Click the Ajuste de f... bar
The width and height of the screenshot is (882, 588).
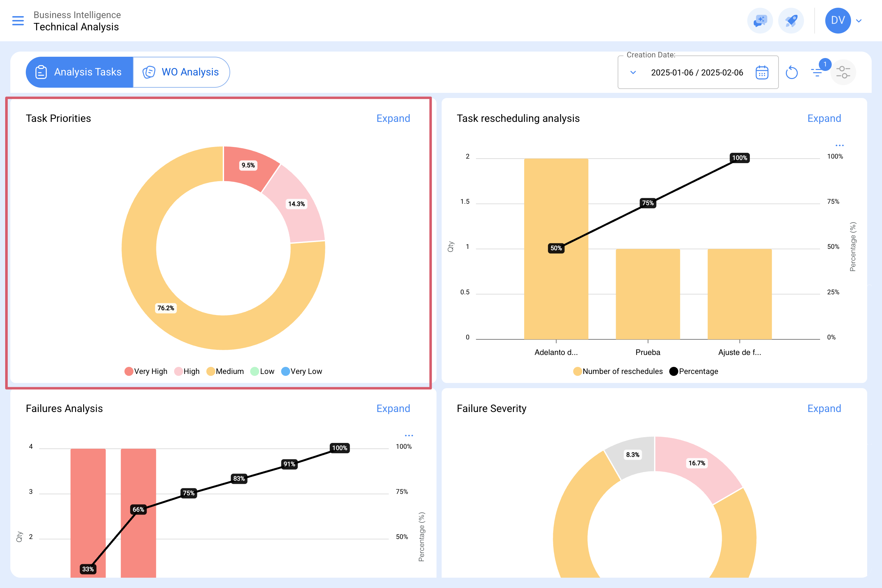click(x=740, y=294)
